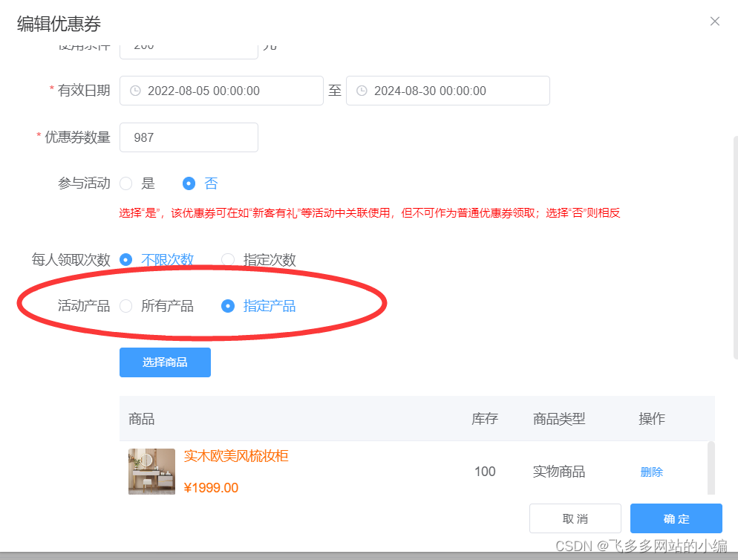
Task: Choose 指定次数 for per-person claims
Action: coord(258,259)
